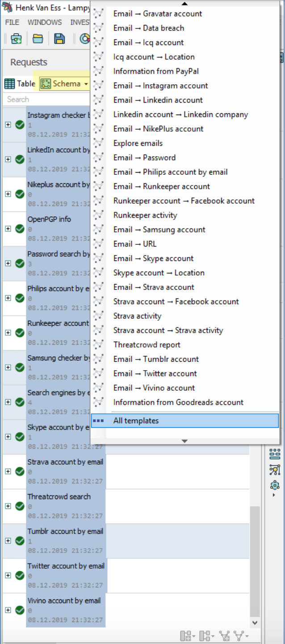Select Email → Password template
285x644 pixels.
coord(144,157)
